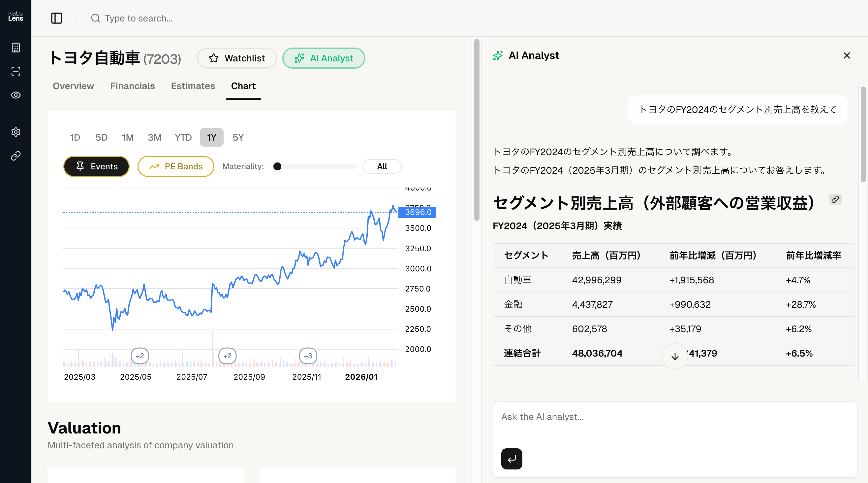This screenshot has width=868, height=483.
Task: Select the 5Y chart range
Action: click(238, 137)
